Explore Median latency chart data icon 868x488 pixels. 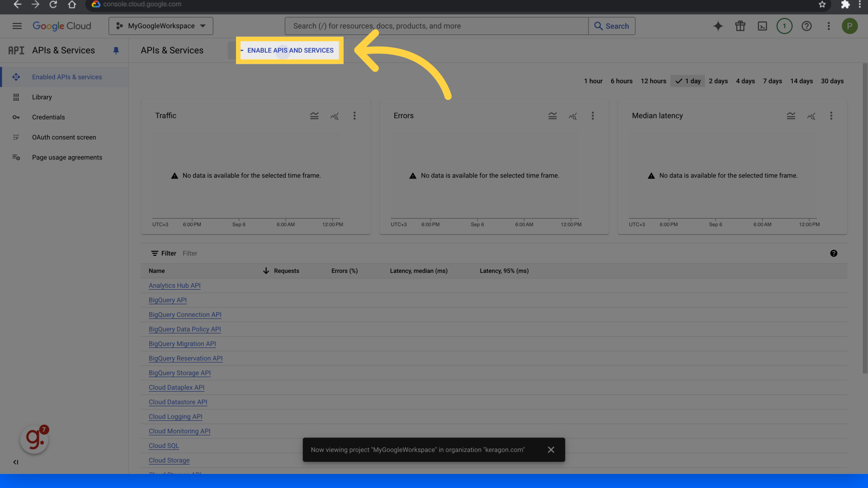coord(811,116)
